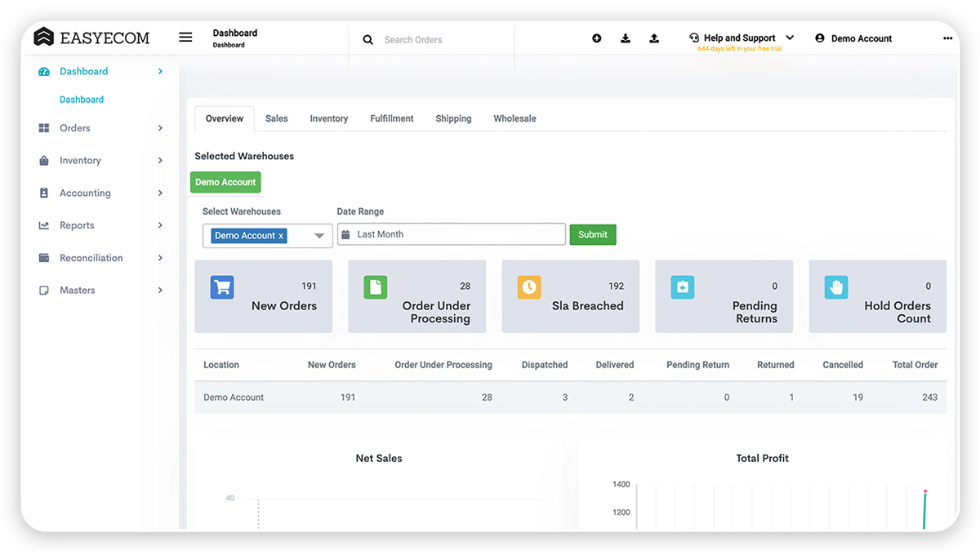Click the export upload icon in the toolbar
The image size is (980, 551).
654,38
